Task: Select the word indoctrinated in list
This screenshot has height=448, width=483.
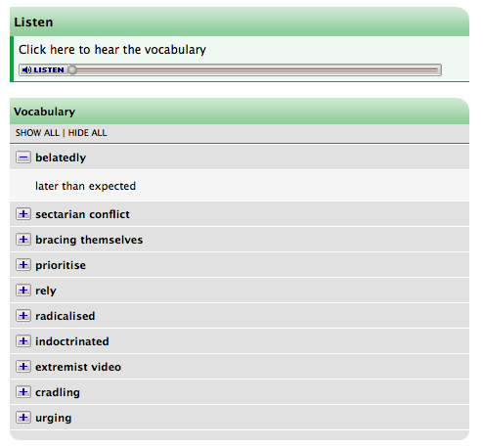Action: (x=72, y=341)
